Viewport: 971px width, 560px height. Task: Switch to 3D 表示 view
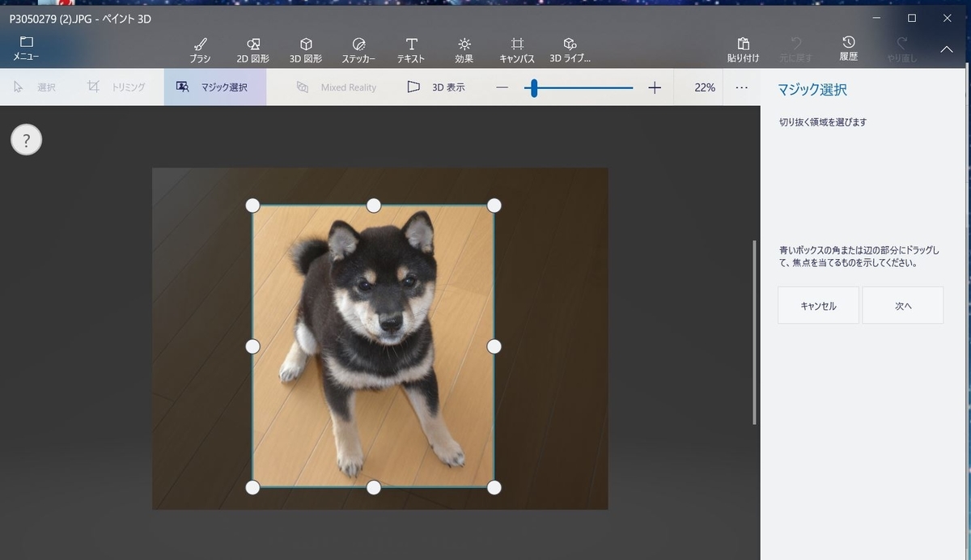pos(435,87)
